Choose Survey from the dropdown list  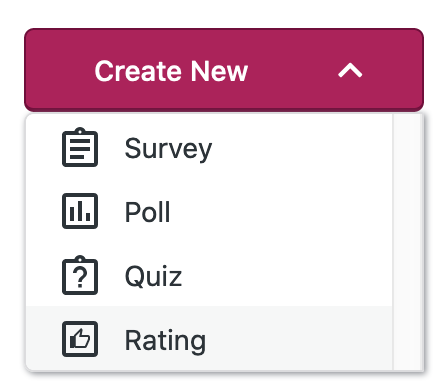209,148
